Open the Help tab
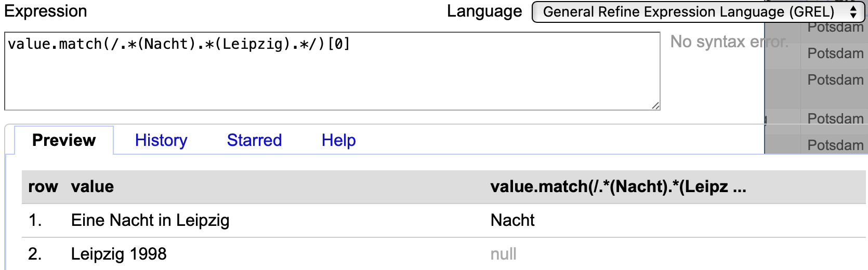 338,140
